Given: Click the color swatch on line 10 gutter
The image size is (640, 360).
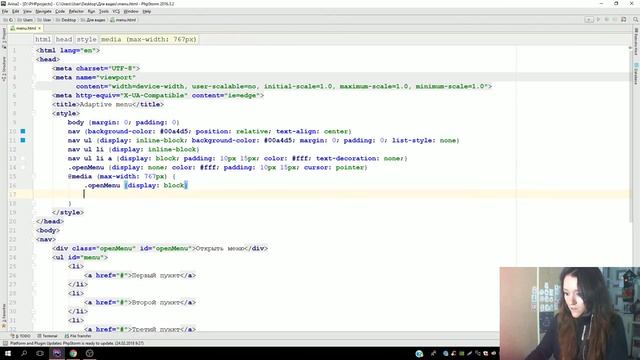Looking at the screenshot, I should coord(23,131).
